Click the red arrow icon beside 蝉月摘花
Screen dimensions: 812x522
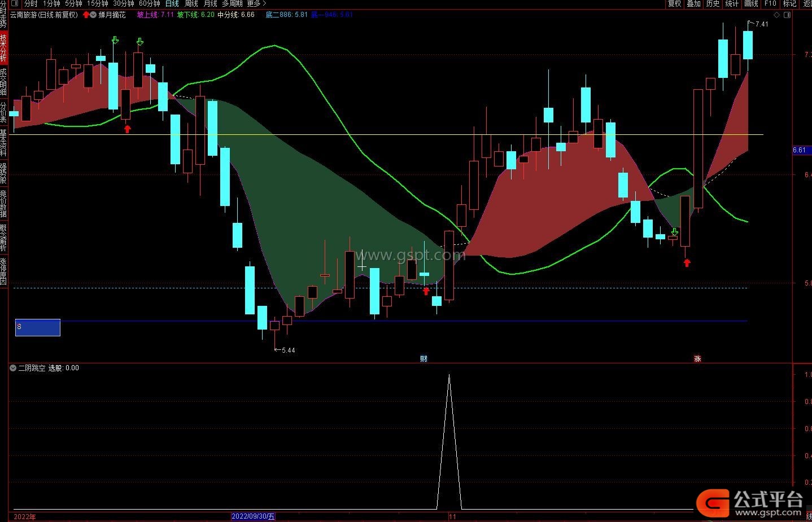point(86,15)
